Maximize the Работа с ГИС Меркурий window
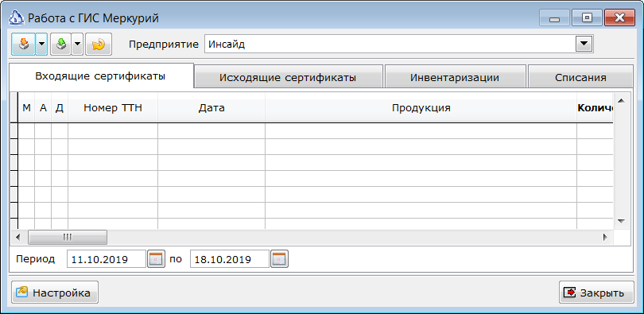This screenshot has width=644, height=314. pyautogui.click(x=588, y=18)
